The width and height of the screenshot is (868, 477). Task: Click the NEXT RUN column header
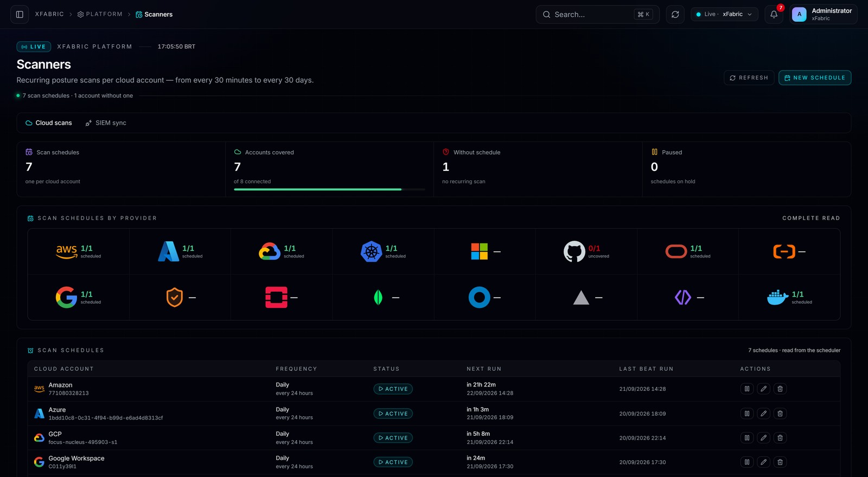click(484, 369)
